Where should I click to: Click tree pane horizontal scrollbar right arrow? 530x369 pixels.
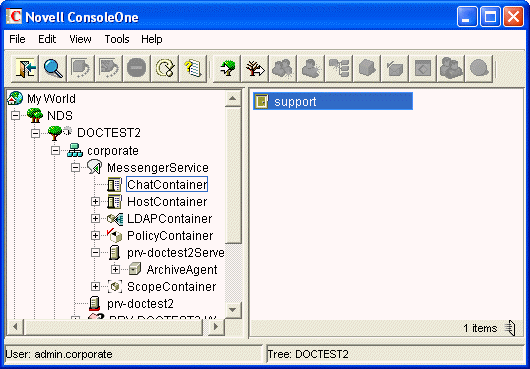click(216, 327)
